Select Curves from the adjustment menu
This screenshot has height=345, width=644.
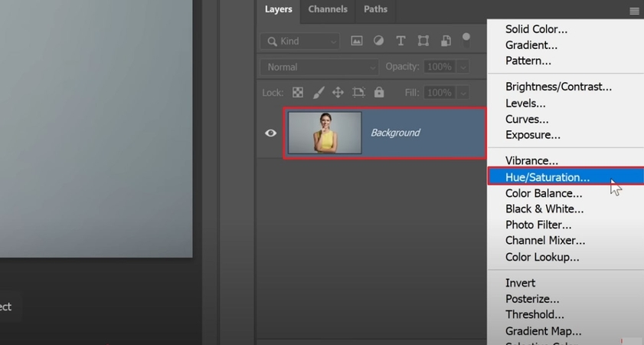[x=527, y=119]
